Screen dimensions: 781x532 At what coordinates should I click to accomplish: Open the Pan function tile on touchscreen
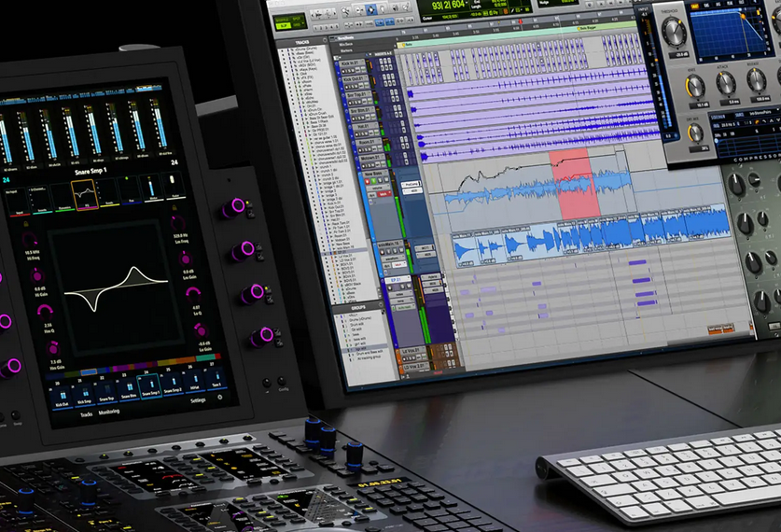(131, 189)
